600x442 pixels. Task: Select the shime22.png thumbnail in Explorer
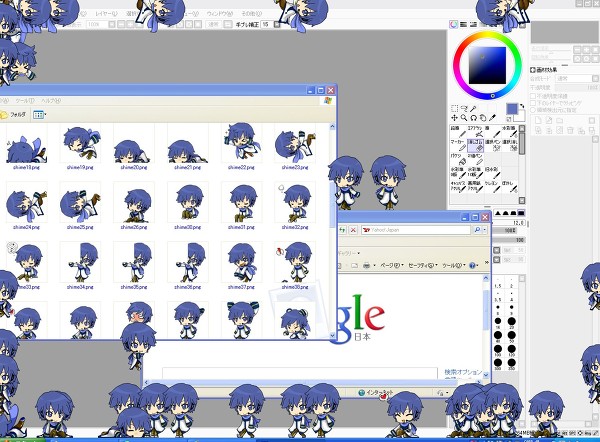[241, 147]
